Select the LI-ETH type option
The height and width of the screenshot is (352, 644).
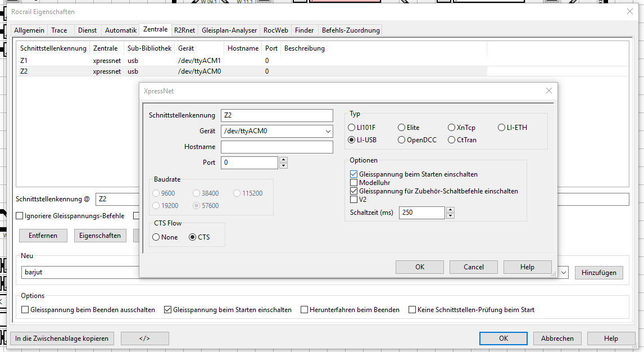click(502, 128)
